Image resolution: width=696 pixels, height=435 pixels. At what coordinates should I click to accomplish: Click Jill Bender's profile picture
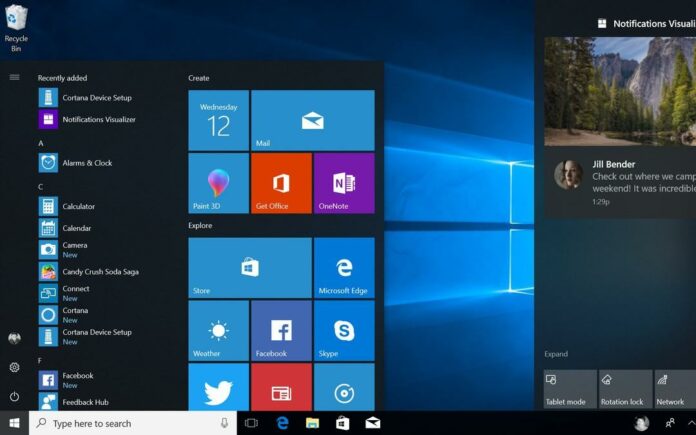coord(569,175)
